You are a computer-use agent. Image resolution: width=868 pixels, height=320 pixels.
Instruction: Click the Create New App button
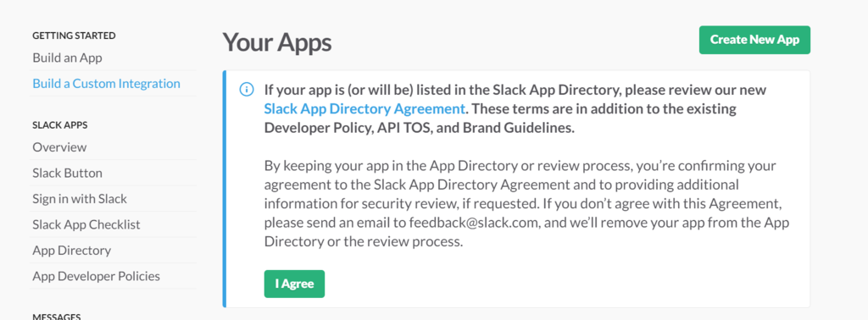(x=754, y=40)
